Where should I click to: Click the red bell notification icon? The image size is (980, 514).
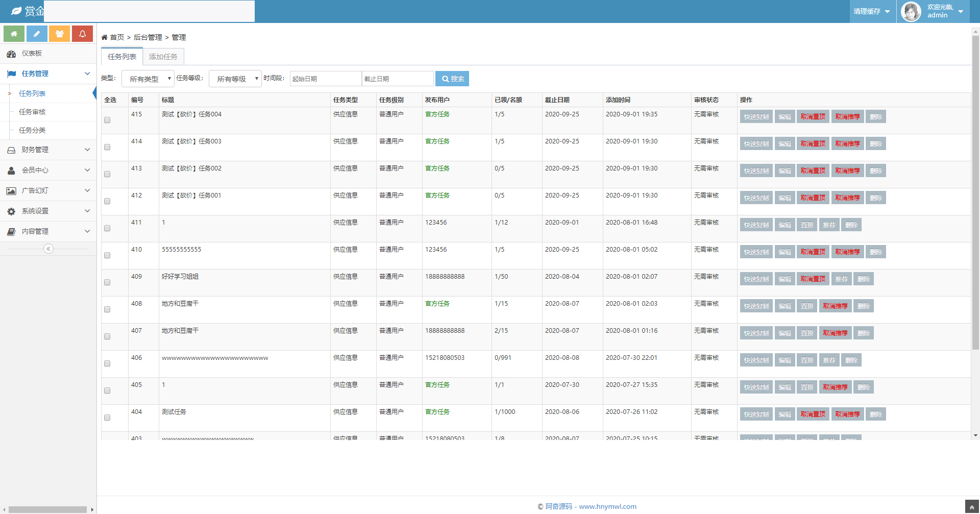(82, 34)
